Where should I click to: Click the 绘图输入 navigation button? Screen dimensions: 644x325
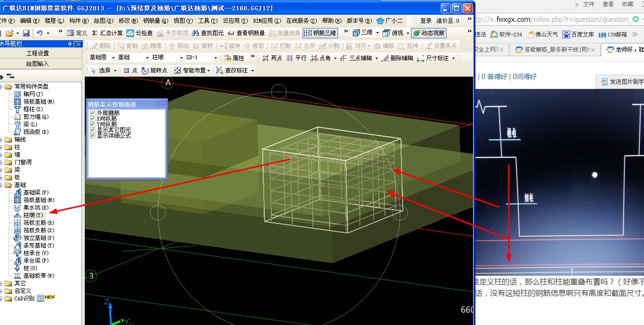click(x=37, y=63)
